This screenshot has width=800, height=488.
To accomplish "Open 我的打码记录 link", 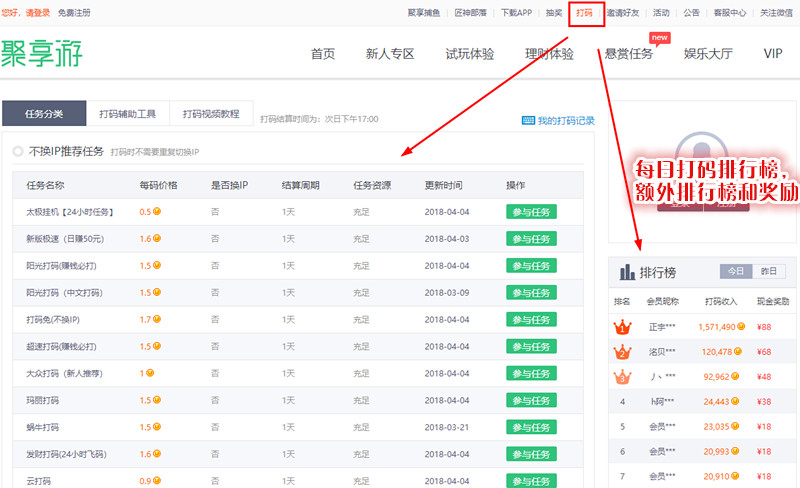I will pos(566,120).
